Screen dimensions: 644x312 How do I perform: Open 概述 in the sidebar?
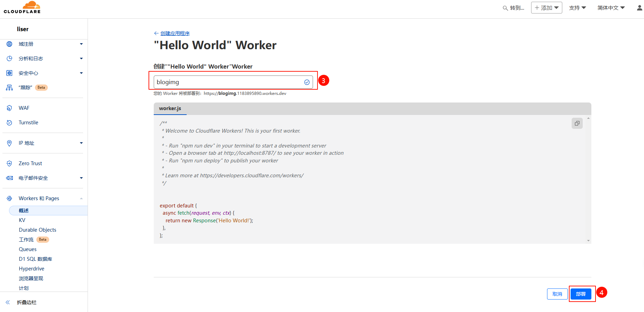pos(48,211)
